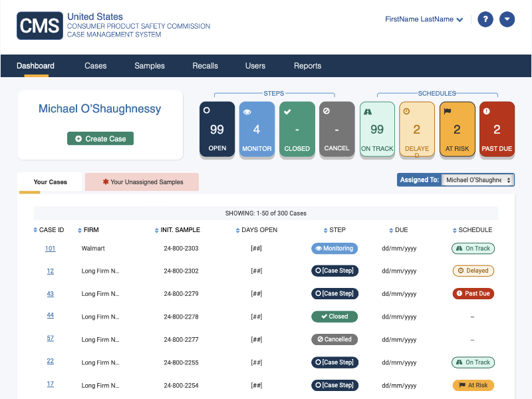Click the CMS logo
The height and width of the screenshot is (399, 532).
pyautogui.click(x=39, y=25)
